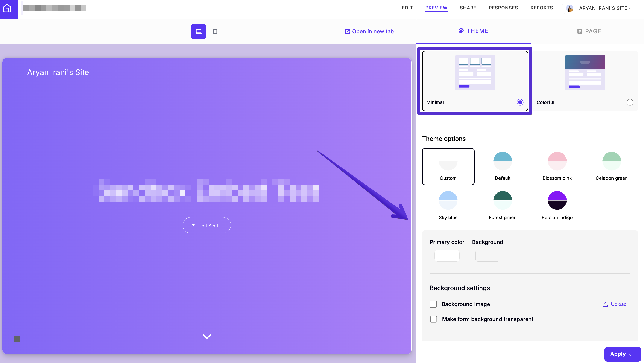The width and height of the screenshot is (644, 363).
Task: Switch to the PAGE settings tab
Action: coord(589,31)
